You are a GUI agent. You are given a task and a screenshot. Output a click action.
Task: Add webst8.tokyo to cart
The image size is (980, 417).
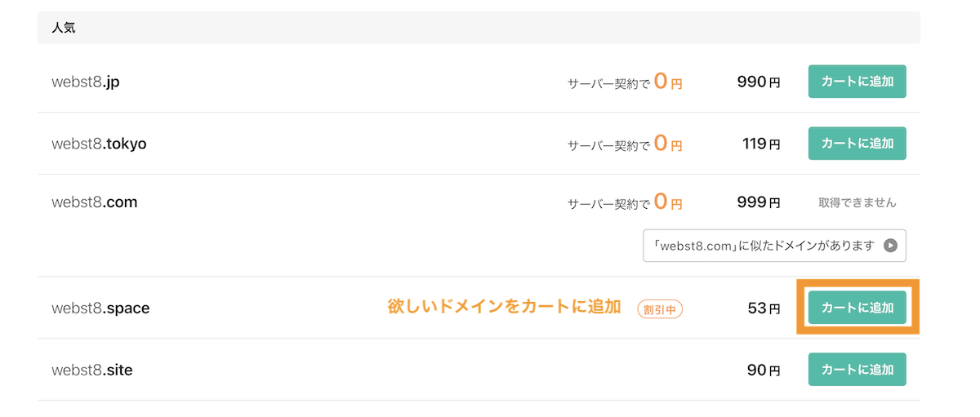(857, 144)
